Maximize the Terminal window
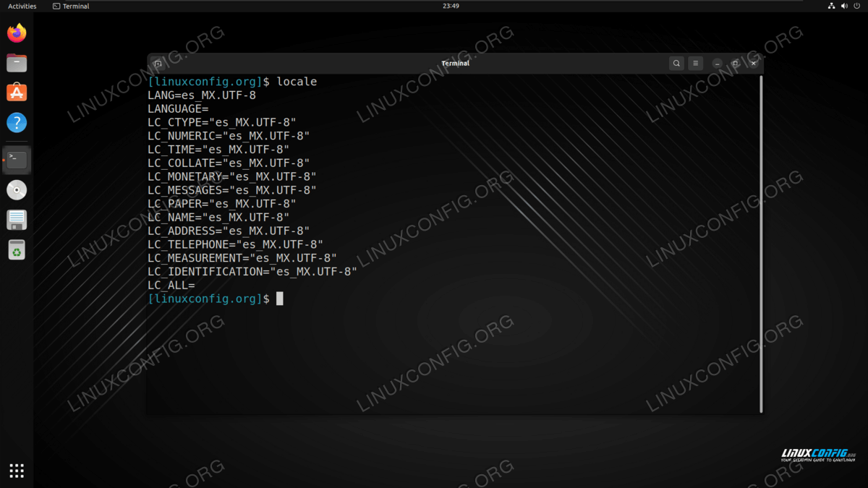This screenshot has width=868, height=488. [735, 64]
